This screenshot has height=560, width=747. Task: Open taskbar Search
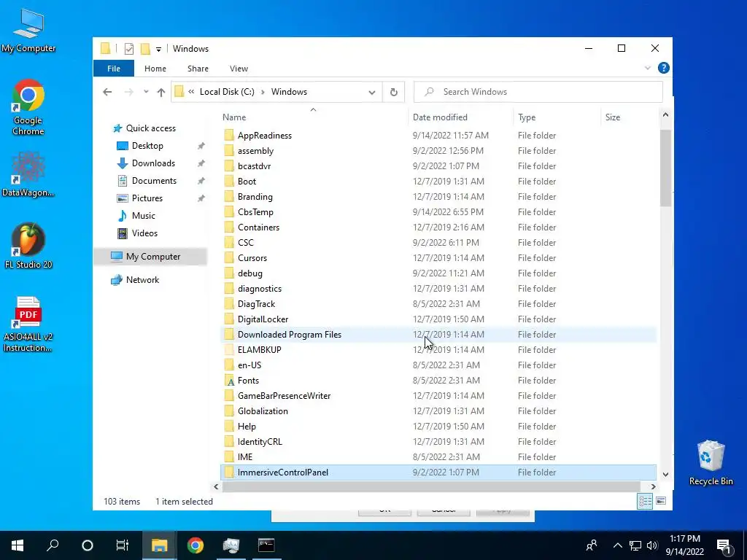(x=53, y=545)
